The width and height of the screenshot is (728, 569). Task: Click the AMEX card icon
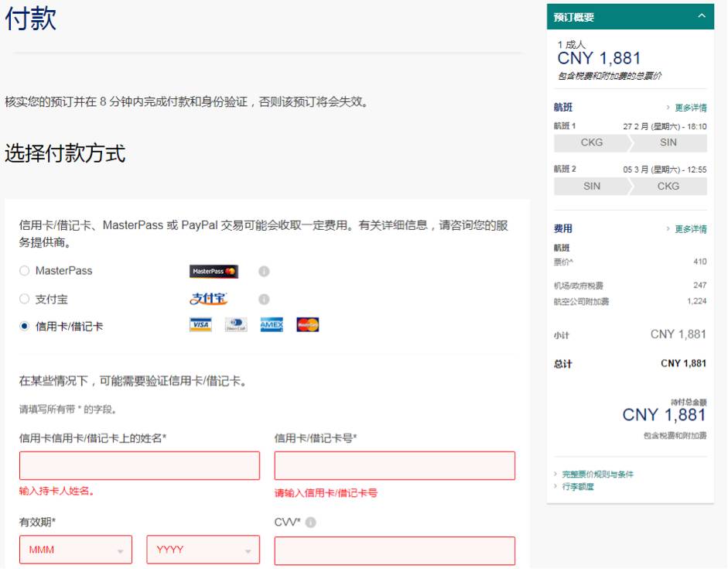click(x=272, y=324)
